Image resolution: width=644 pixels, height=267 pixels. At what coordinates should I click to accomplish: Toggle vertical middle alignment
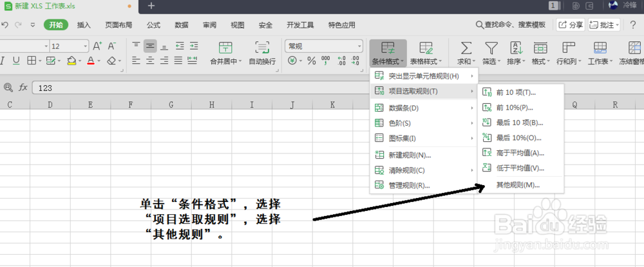tap(150, 46)
